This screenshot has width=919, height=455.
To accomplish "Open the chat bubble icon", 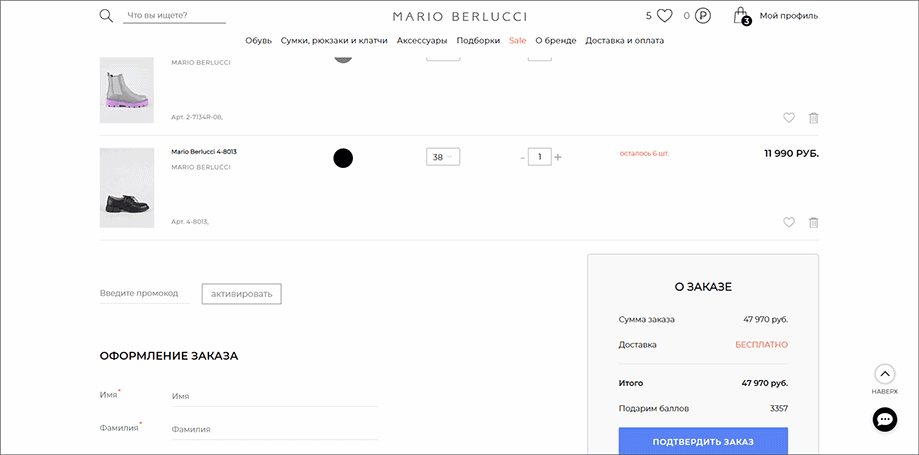I will pyautogui.click(x=884, y=419).
